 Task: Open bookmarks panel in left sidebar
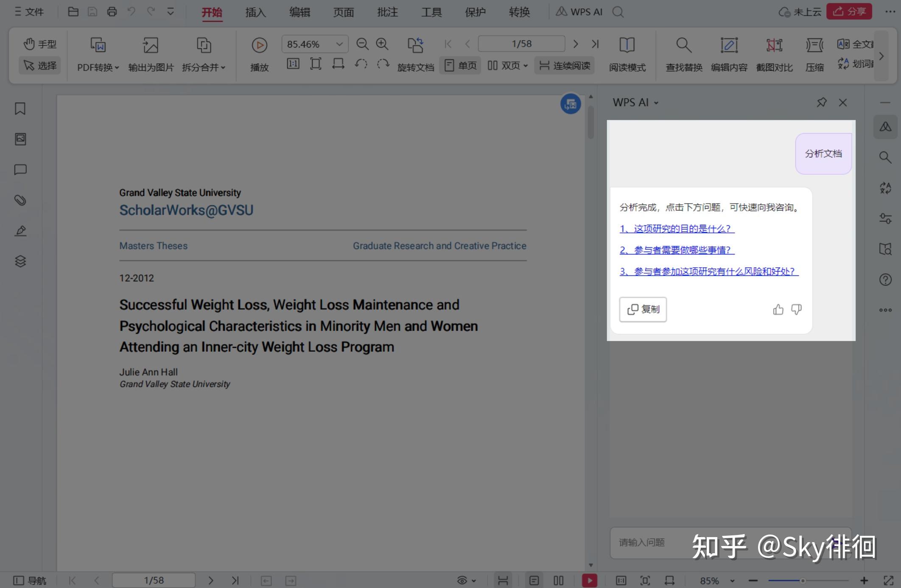[20, 109]
